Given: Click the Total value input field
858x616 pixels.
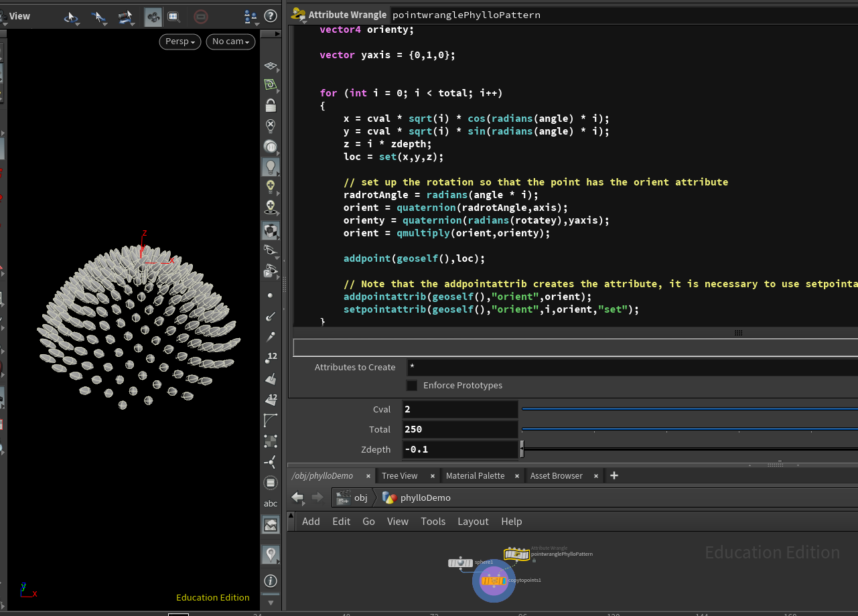Looking at the screenshot, I should [x=459, y=429].
